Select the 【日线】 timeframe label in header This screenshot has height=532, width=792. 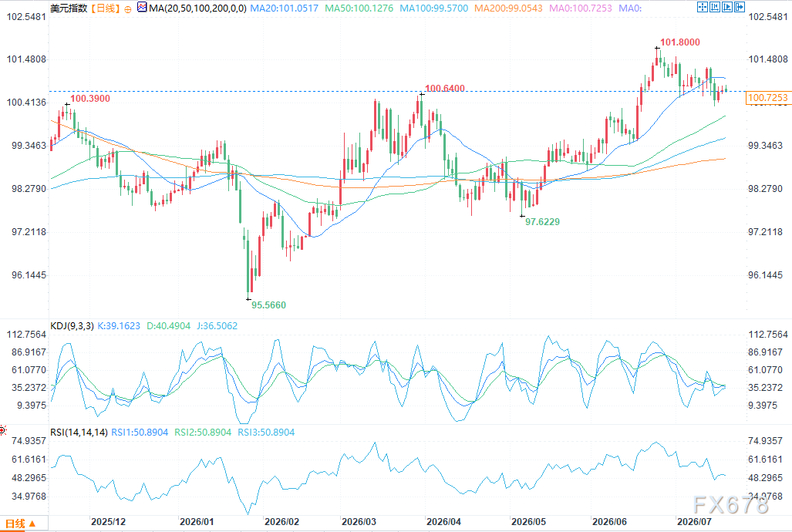pos(106,8)
